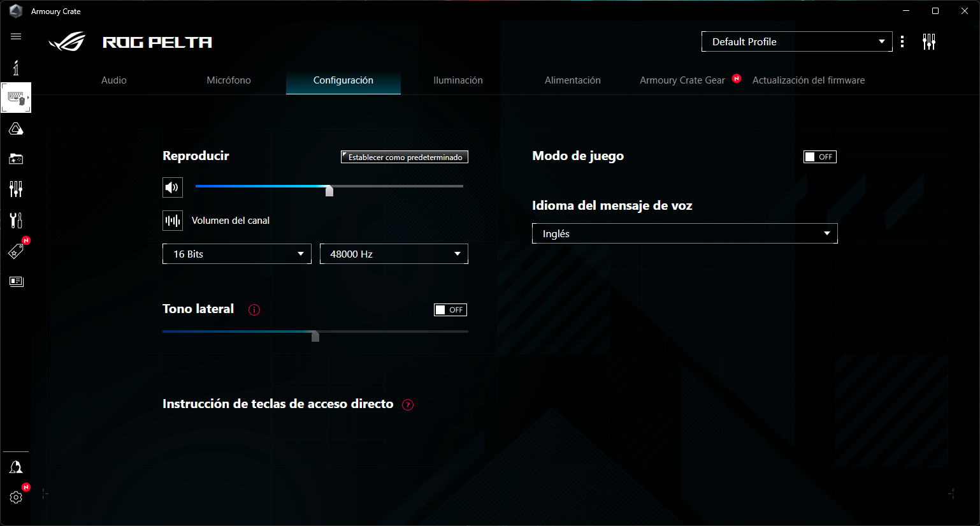Open the 16 Bits dropdown

tap(237, 254)
